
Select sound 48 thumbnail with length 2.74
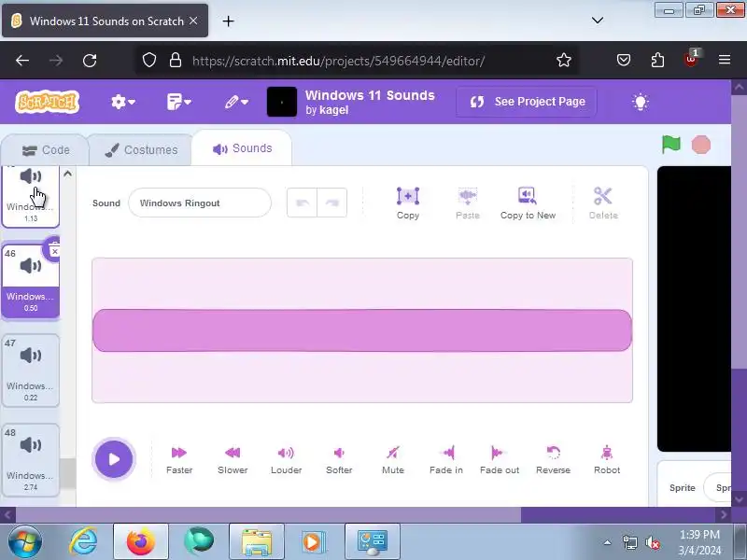point(31,460)
